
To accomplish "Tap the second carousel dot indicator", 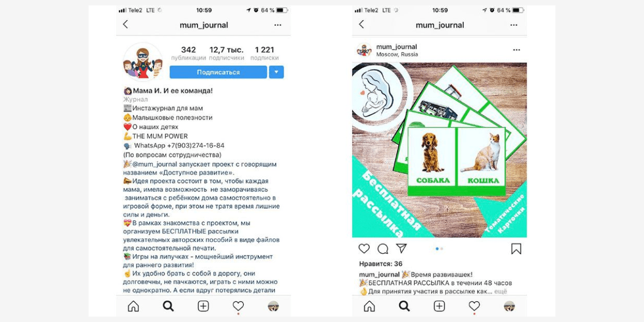I will tap(442, 248).
